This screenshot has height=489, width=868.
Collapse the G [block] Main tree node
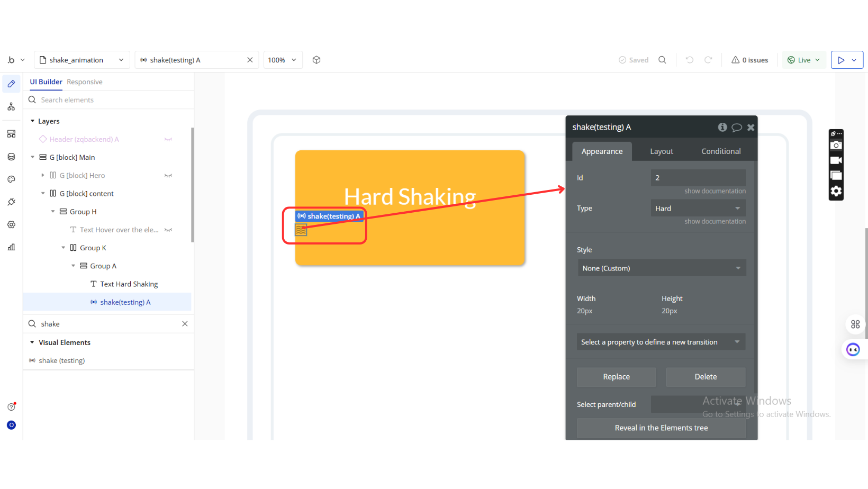(32, 157)
